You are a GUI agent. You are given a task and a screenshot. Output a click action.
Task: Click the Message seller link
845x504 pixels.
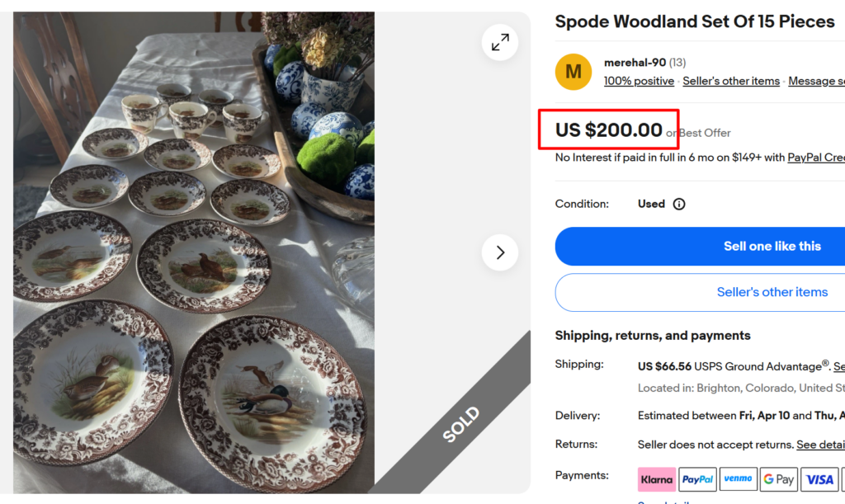[x=816, y=81]
